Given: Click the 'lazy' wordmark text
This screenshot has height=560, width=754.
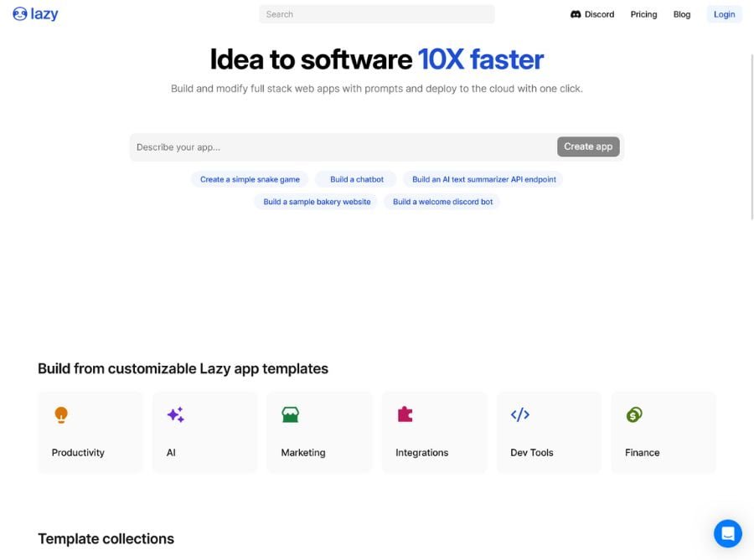Looking at the screenshot, I should click(x=44, y=14).
